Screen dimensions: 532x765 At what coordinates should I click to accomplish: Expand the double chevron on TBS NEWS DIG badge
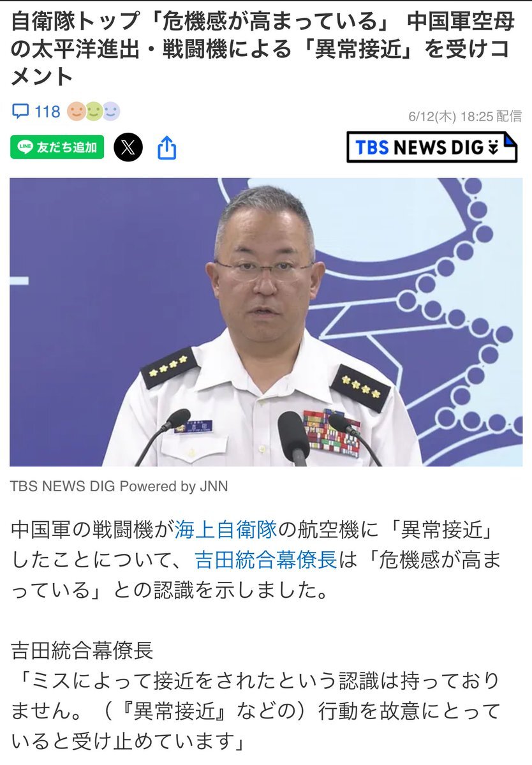click(x=494, y=147)
